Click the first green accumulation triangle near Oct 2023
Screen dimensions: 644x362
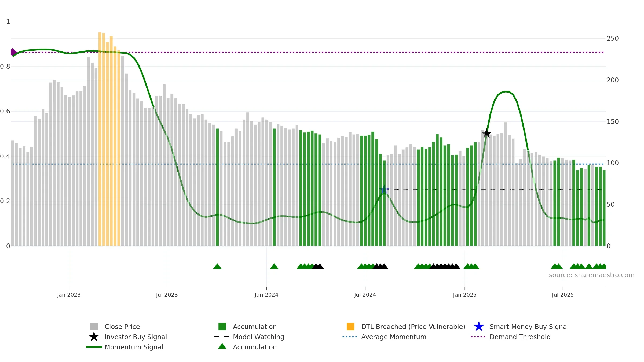(x=217, y=266)
